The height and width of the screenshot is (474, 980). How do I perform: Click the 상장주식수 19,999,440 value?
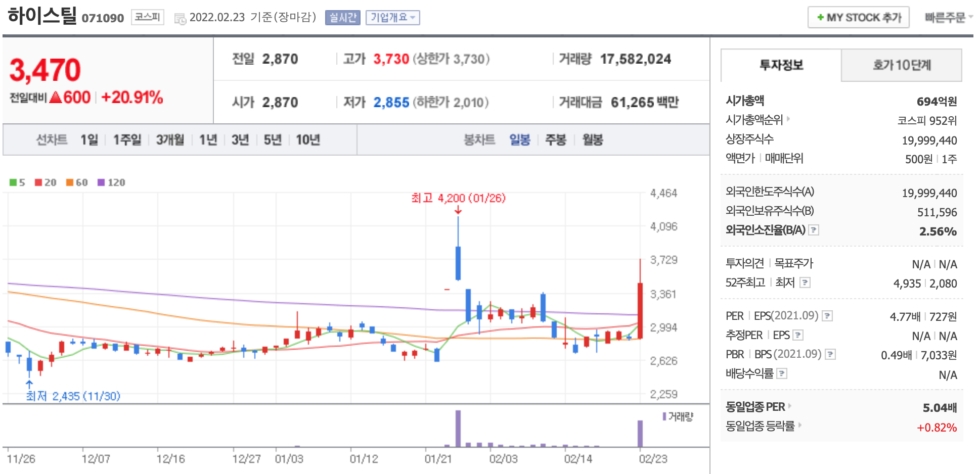point(929,140)
